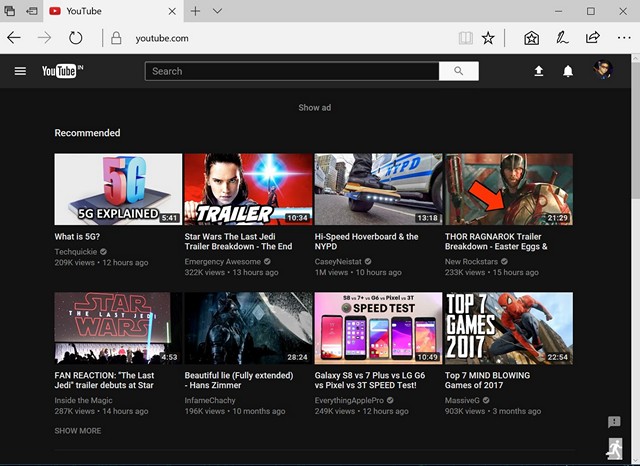640x466 pixels.
Task: Open the Beautiful lie Batman thumbnail
Action: [248, 328]
